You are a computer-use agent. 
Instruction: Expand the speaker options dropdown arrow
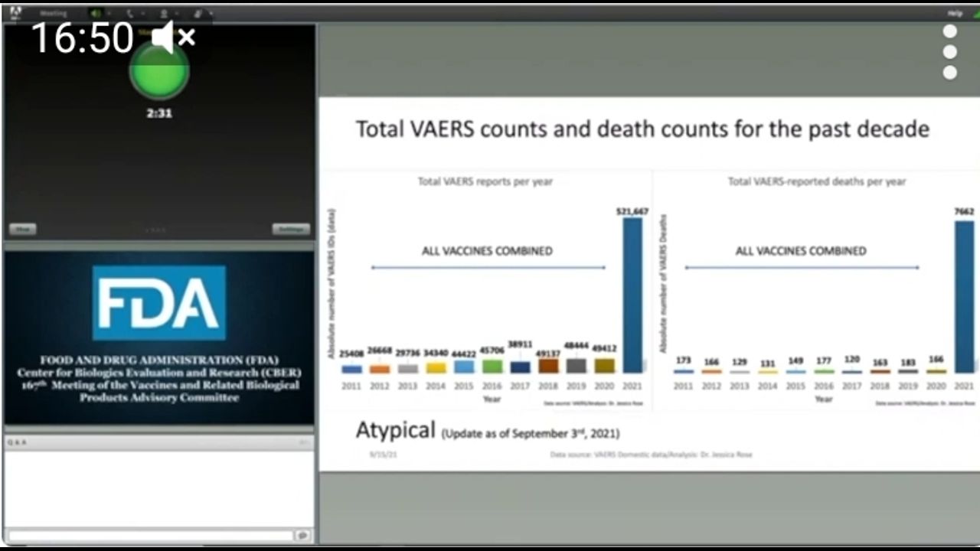click(x=109, y=13)
